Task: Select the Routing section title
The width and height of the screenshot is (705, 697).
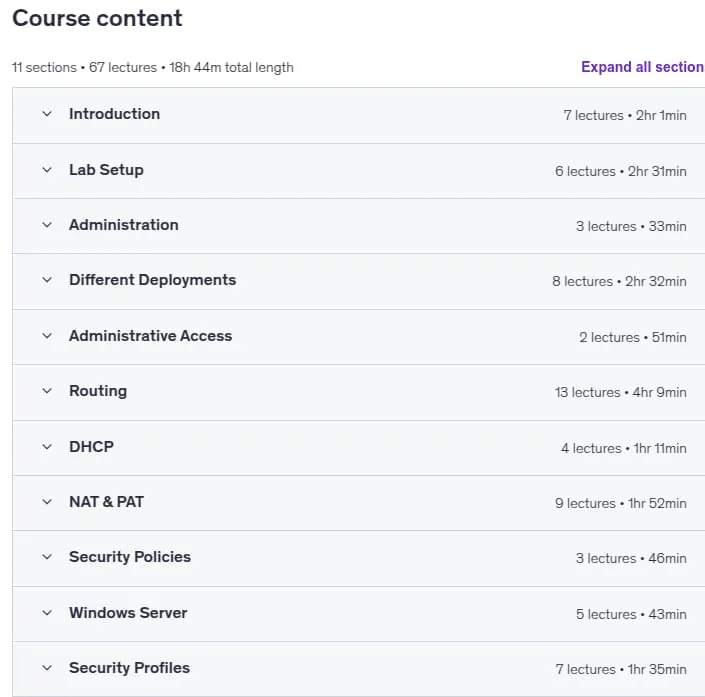Action: click(x=98, y=391)
